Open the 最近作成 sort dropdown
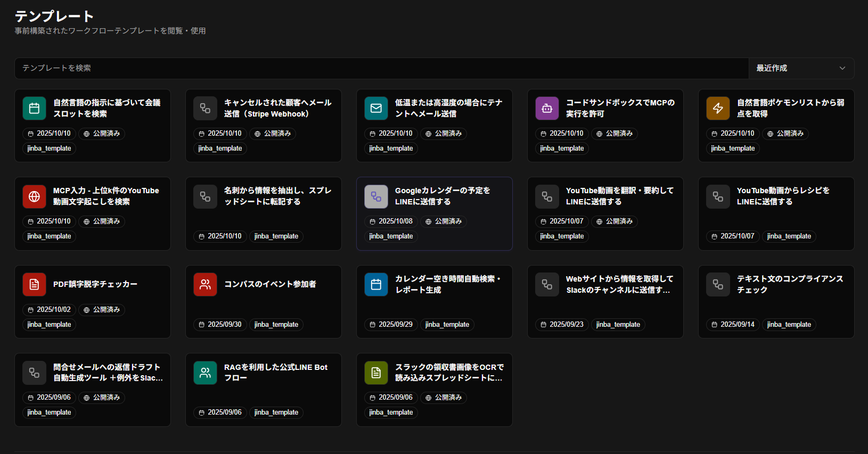The width and height of the screenshot is (868, 454). pos(801,68)
